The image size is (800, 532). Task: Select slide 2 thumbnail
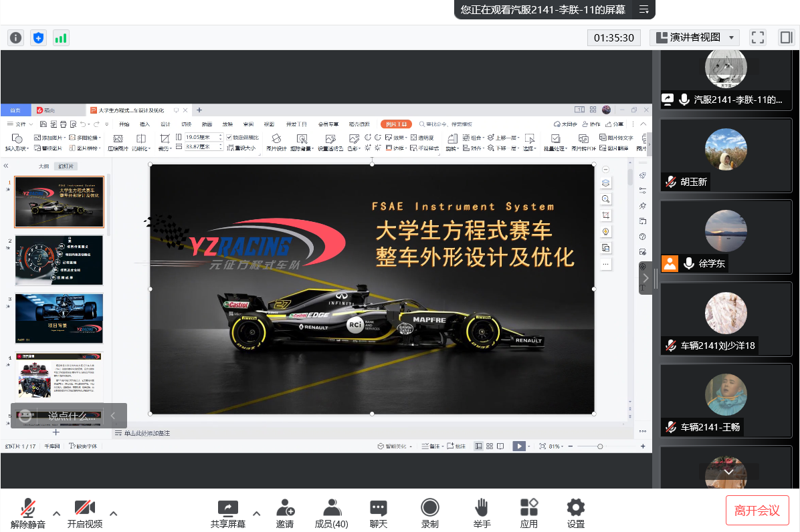59,260
